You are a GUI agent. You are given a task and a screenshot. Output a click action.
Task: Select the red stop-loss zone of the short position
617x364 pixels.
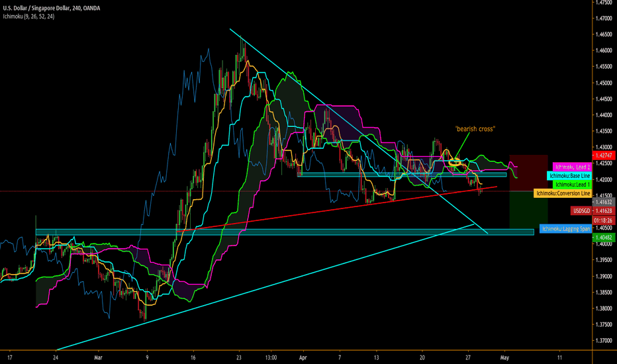click(x=528, y=173)
